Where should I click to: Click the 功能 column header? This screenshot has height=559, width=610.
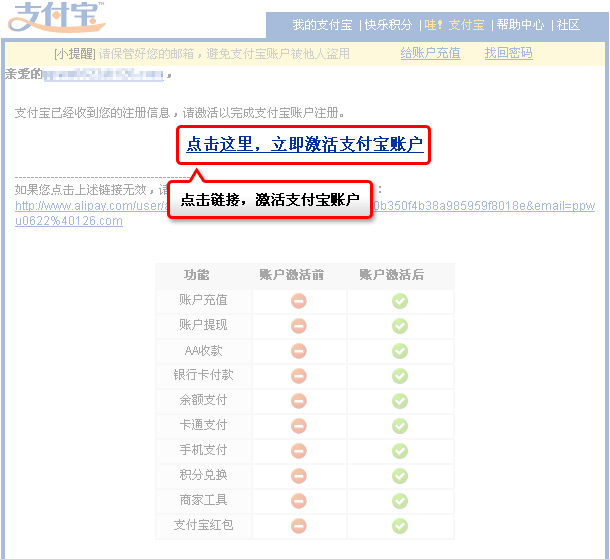[x=196, y=275]
